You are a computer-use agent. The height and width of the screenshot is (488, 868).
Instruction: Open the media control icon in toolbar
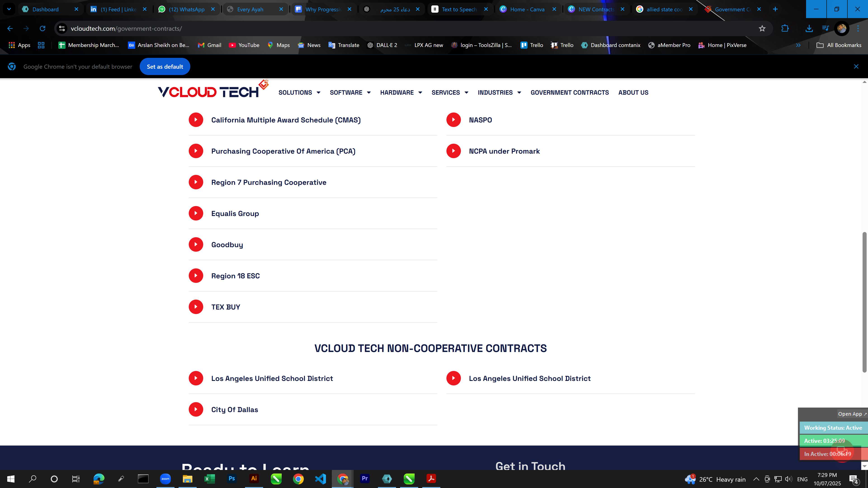[825, 29]
